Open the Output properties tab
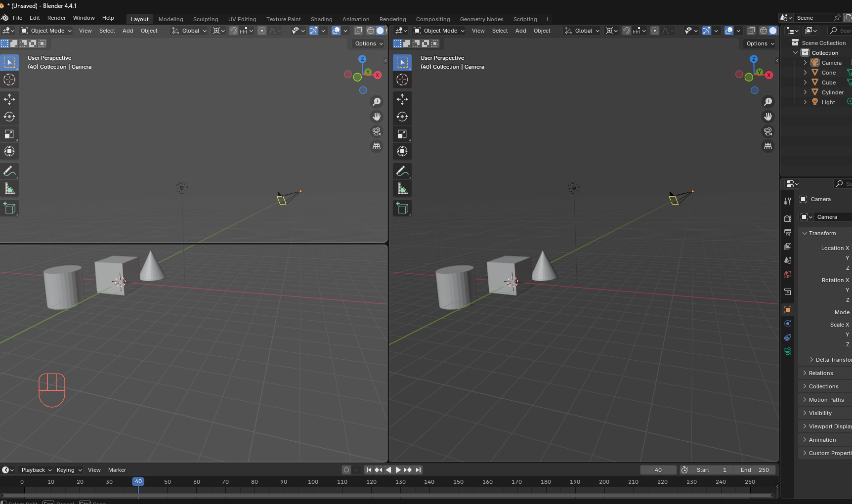852x504 pixels. 788,232
